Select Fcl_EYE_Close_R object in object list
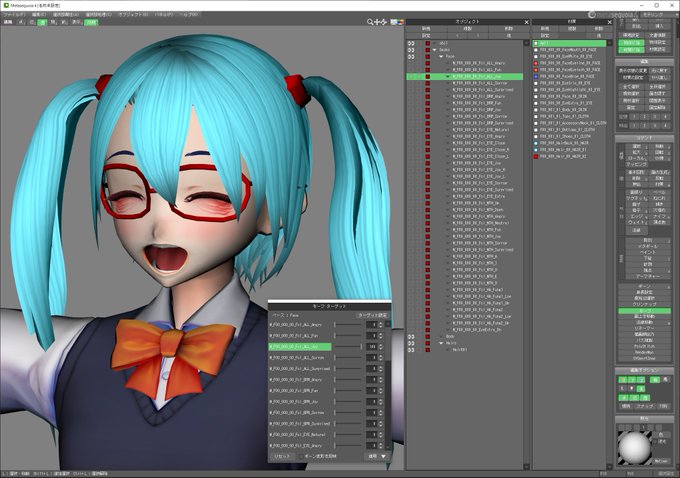 coord(481,150)
